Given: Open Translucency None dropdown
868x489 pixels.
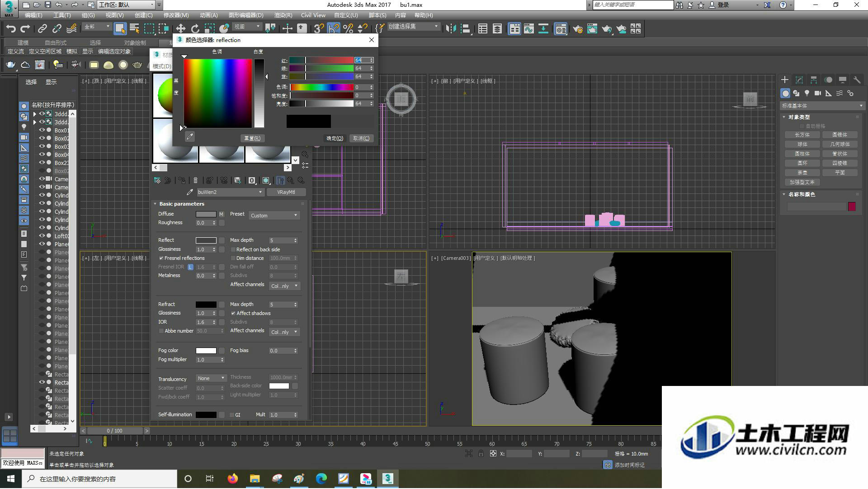Looking at the screenshot, I should [x=211, y=378].
